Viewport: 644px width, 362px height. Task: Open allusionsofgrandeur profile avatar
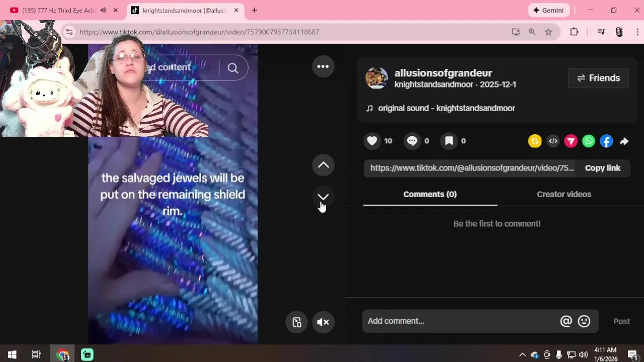coord(376,78)
